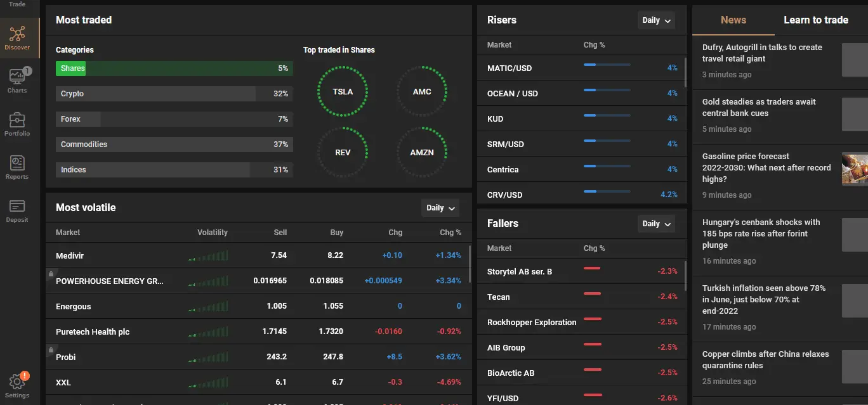This screenshot has width=868, height=405.
Task: Select the TSLA circular gauge
Action: pos(343,92)
